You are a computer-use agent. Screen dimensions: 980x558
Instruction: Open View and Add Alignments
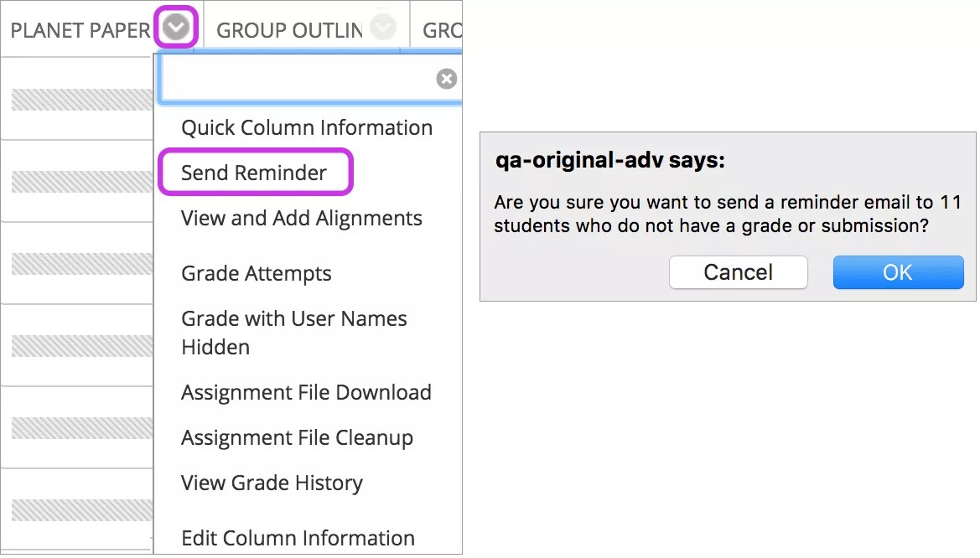302,218
